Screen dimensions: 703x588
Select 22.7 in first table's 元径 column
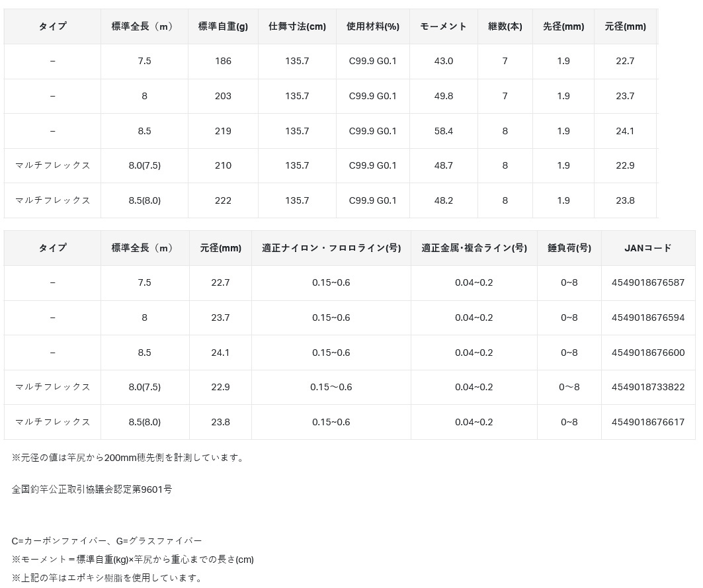625,61
